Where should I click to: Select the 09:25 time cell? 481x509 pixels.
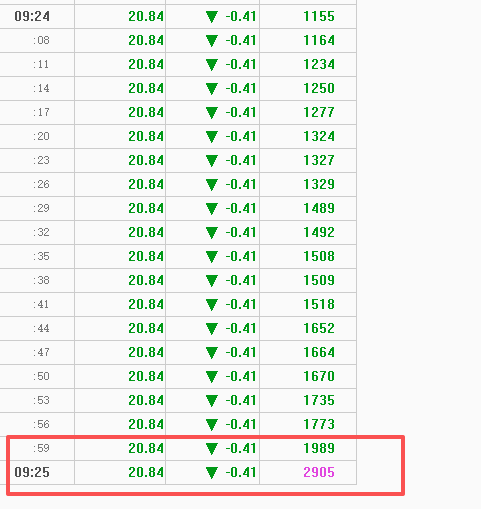[32, 472]
